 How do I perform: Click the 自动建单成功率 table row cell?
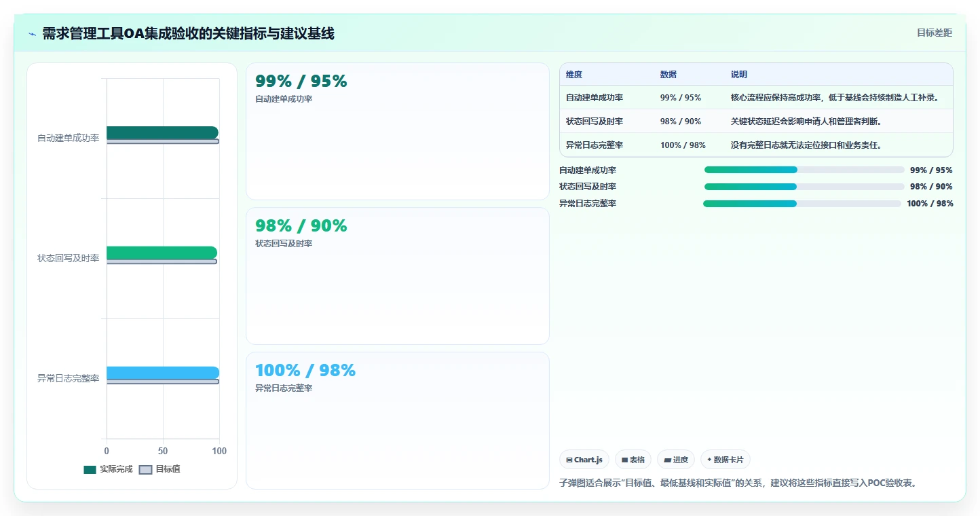click(595, 98)
